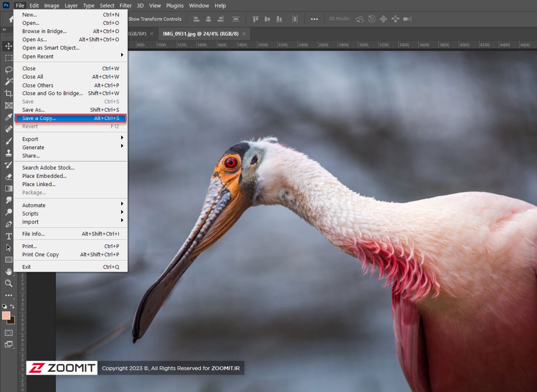Viewport: 537px width, 392px height.
Task: Select the Zoom tool
Action: tap(8, 283)
